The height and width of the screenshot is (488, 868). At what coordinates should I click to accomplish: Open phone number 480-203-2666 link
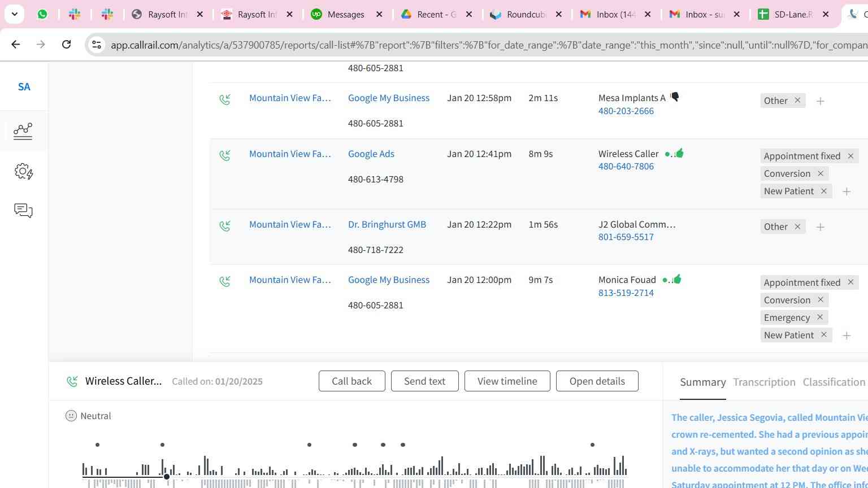point(626,111)
